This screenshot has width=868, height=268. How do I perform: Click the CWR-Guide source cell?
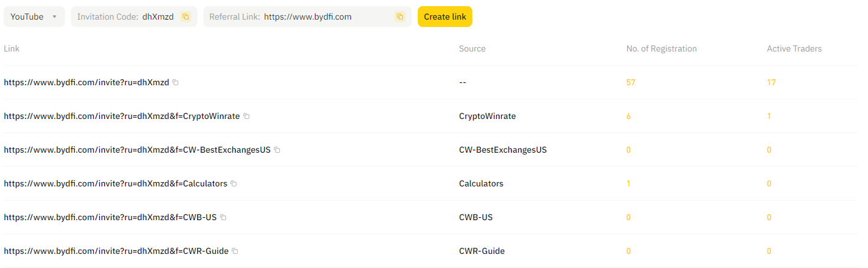pos(482,251)
